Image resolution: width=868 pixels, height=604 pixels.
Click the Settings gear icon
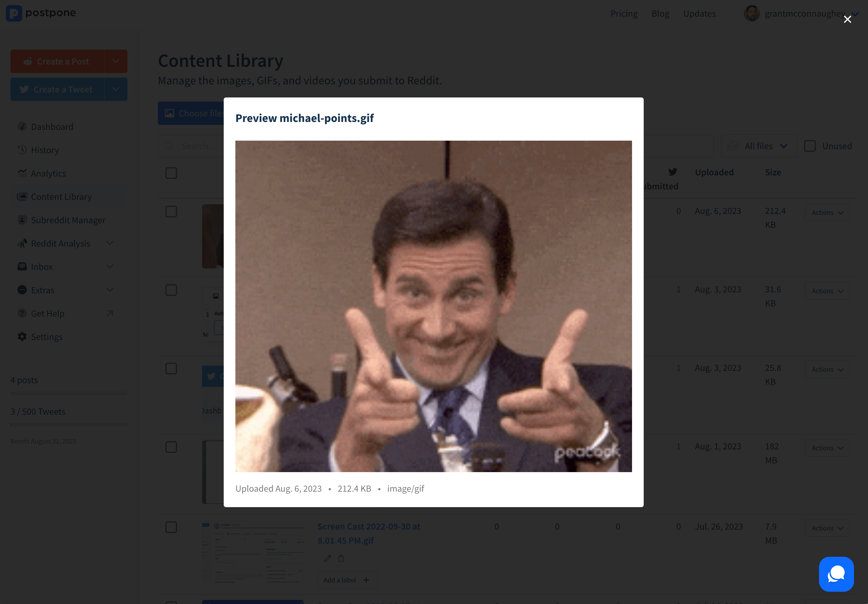pos(22,337)
